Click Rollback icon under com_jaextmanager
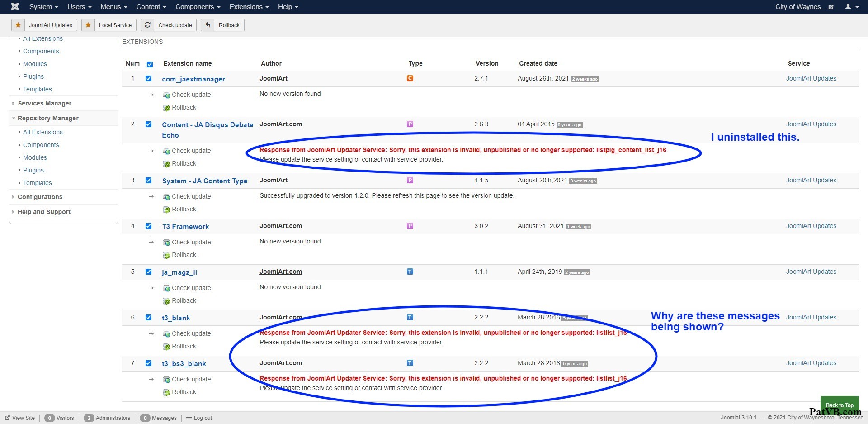 [x=166, y=108]
